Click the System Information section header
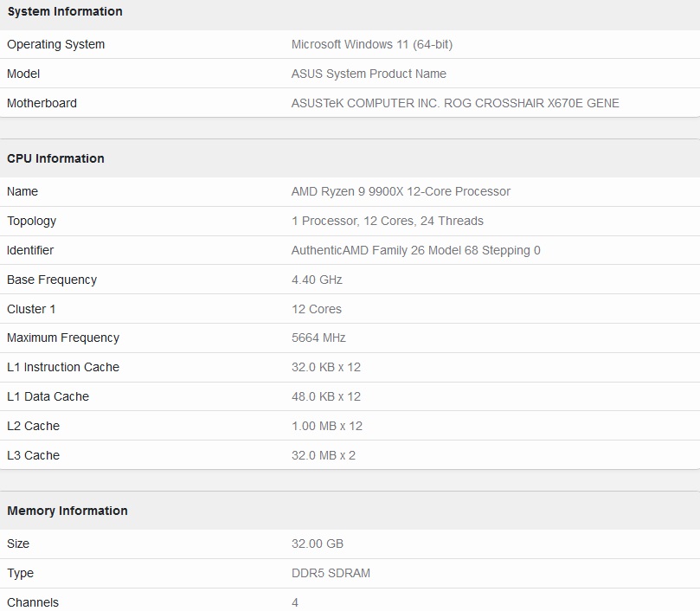Image resolution: width=700 pixels, height=611 pixels. pos(65,11)
